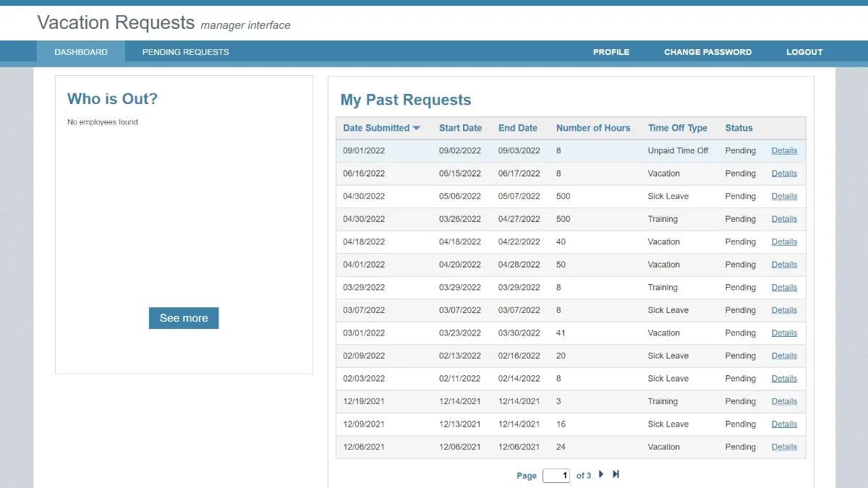The height and width of the screenshot is (488, 868).
Task: Jump to last page using pagination icon
Action: (x=616, y=474)
